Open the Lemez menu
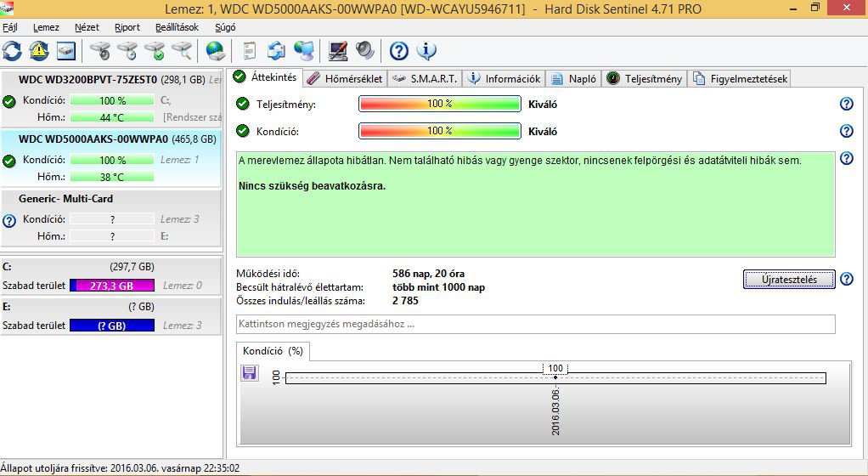Screen dimensions: 868x476 46,27
